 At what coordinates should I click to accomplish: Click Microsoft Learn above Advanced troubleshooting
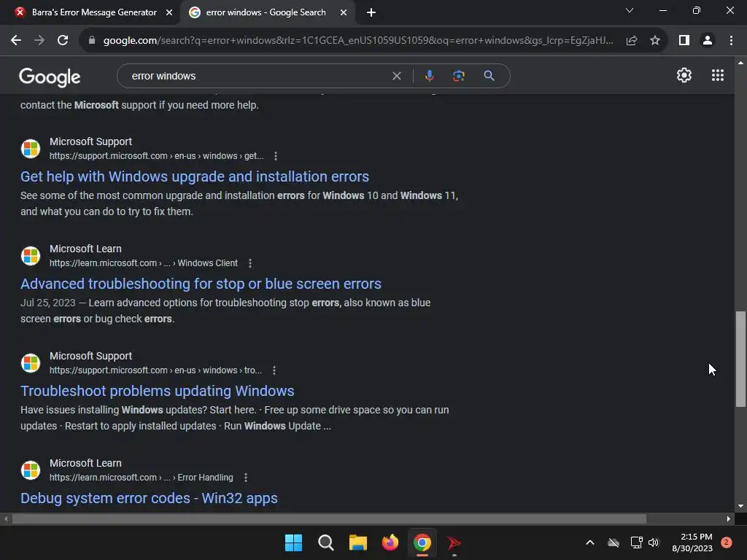click(x=85, y=249)
